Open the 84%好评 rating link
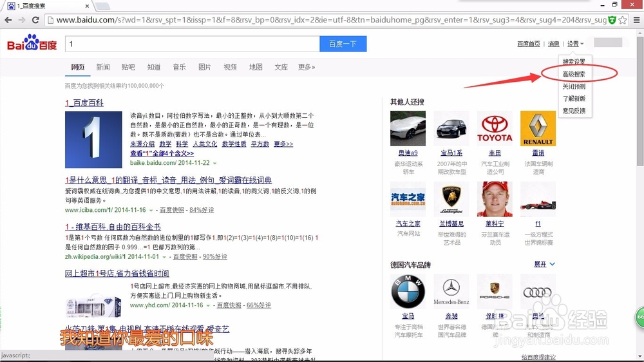This screenshot has height=362, width=644. click(201, 210)
